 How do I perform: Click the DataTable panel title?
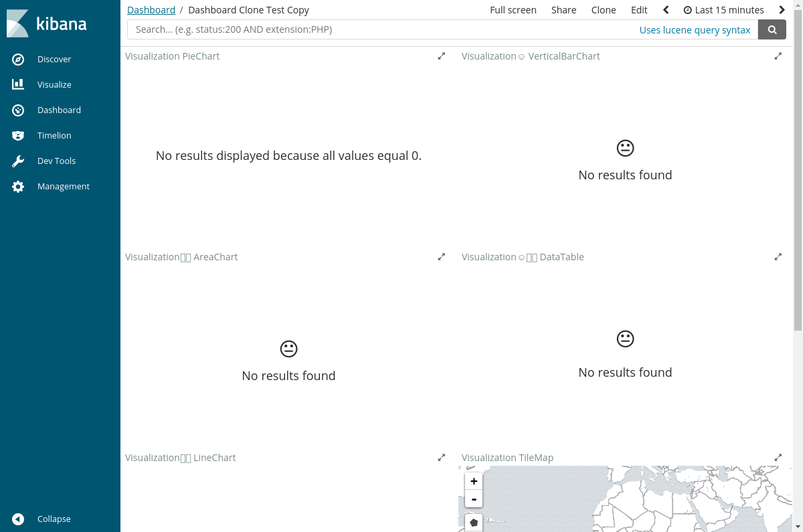(x=523, y=257)
